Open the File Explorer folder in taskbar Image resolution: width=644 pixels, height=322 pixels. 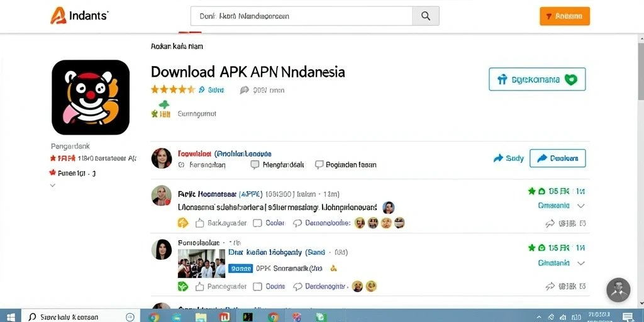tap(201, 317)
